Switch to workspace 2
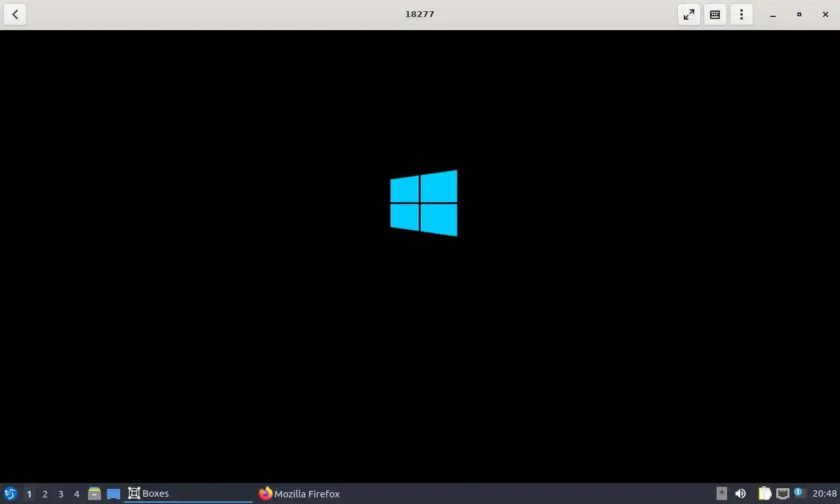840x504 pixels. [x=45, y=494]
